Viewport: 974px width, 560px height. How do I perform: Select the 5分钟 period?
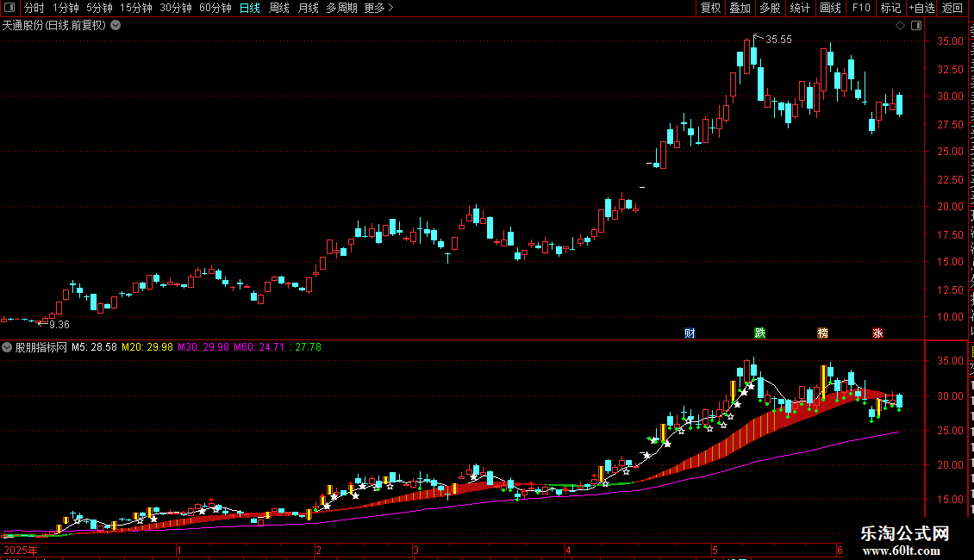pos(99,8)
